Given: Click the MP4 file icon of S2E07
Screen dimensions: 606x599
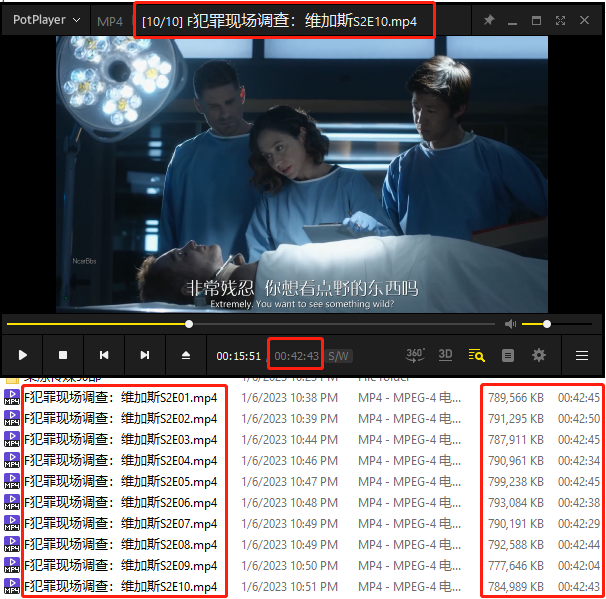Looking at the screenshot, I should (x=12, y=523).
